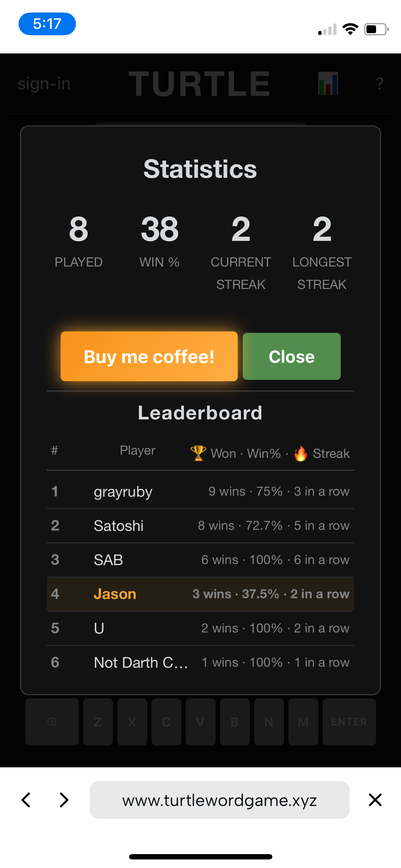Screen dimensions: 401x868
Task: Tap the turtlewordgame.xyz address bar
Action: coord(220,800)
